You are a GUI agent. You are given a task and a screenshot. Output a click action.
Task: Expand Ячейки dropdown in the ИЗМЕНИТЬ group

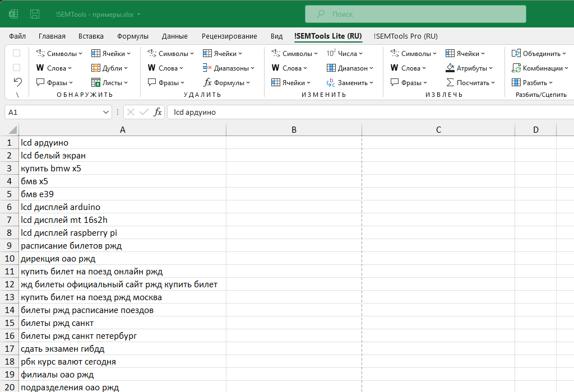309,83
